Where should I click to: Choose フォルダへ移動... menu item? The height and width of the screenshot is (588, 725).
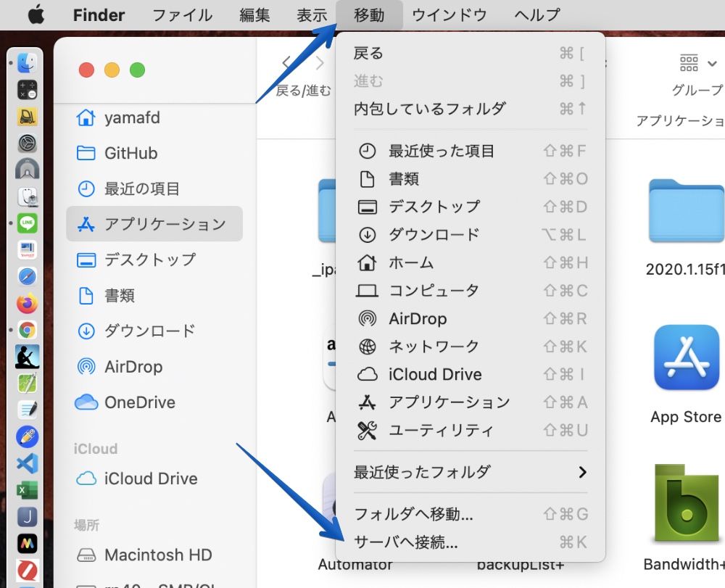[x=413, y=515]
